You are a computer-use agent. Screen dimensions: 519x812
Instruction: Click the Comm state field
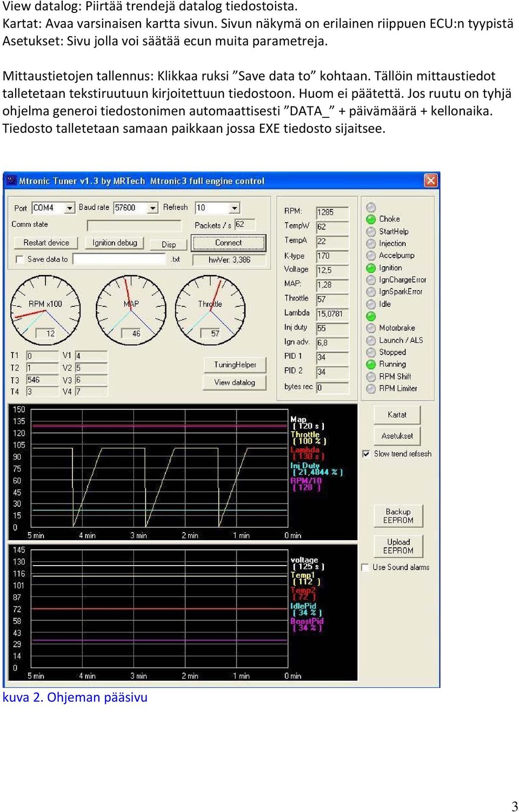(135, 225)
